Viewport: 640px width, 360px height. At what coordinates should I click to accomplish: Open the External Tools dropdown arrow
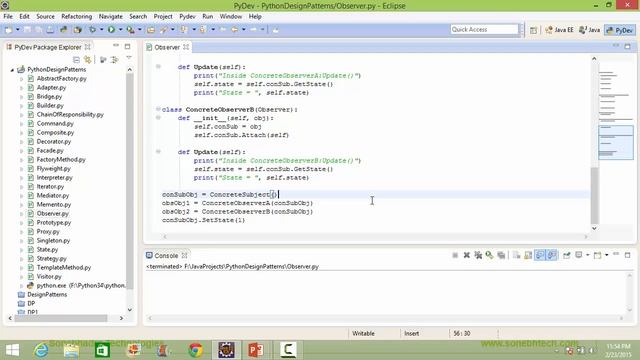point(140,30)
